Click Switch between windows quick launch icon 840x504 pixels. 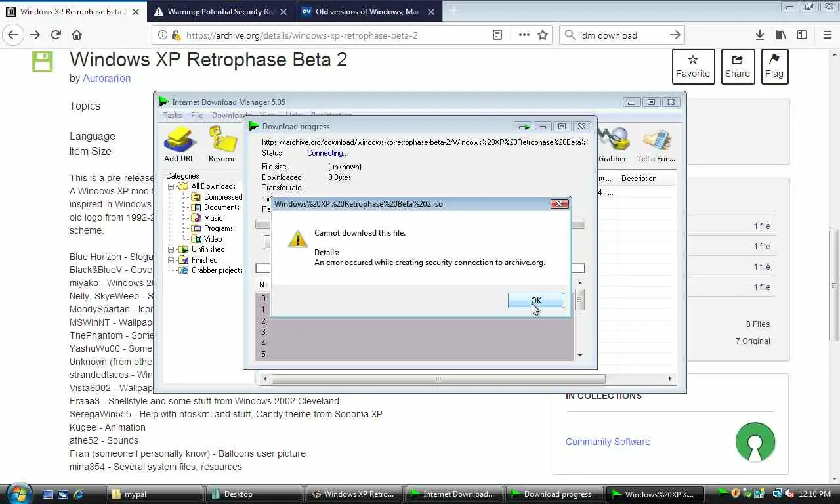[63, 493]
